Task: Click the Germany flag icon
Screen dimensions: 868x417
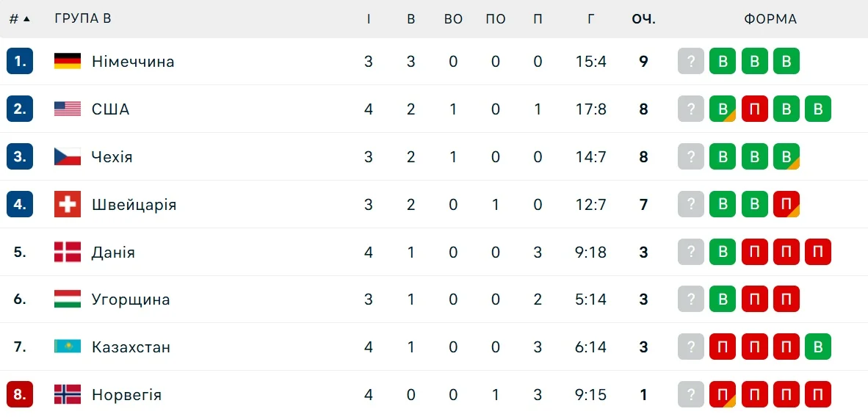Action: pos(68,62)
